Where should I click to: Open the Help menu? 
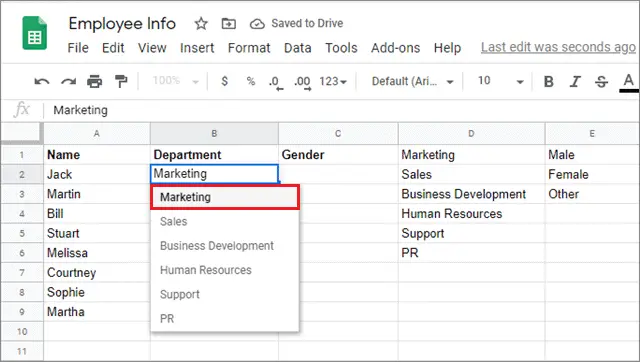coord(447,48)
